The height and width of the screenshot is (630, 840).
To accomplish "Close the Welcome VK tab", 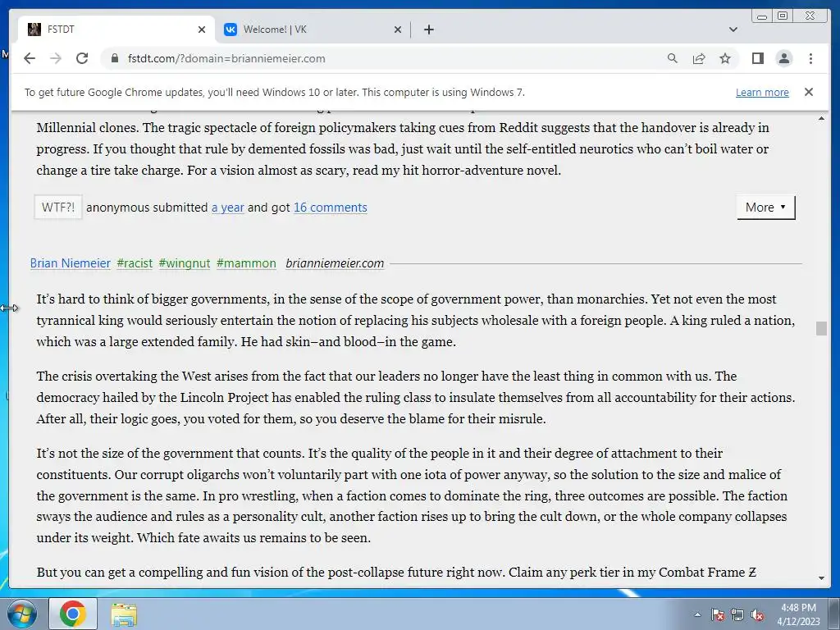I will pyautogui.click(x=398, y=30).
